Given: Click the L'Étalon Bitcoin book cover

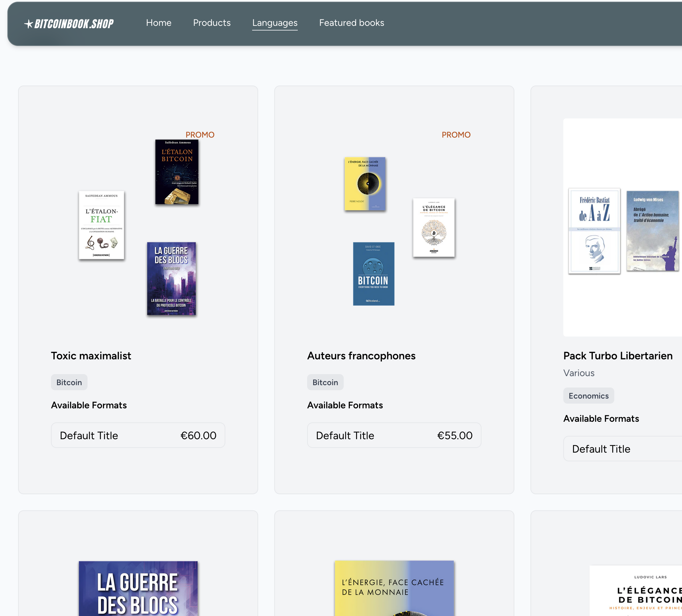Looking at the screenshot, I should click(177, 172).
